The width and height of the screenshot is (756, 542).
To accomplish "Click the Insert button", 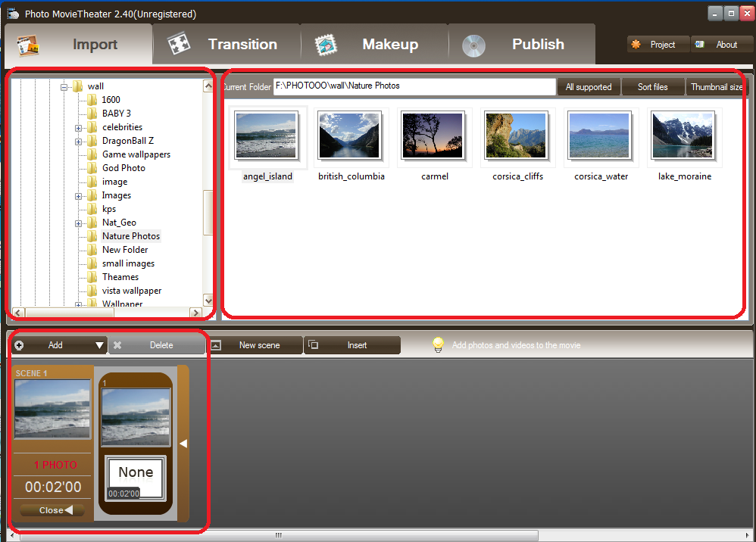I will 352,345.
